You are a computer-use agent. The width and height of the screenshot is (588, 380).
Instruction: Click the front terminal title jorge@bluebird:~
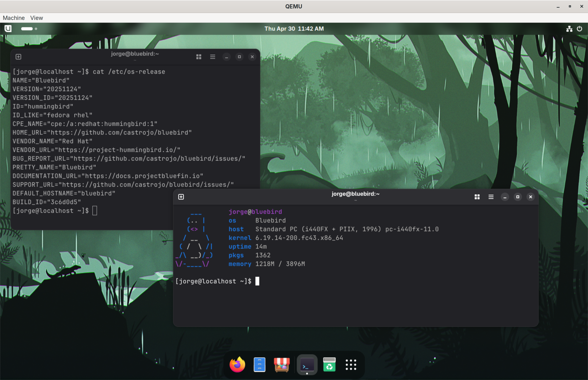click(x=355, y=194)
